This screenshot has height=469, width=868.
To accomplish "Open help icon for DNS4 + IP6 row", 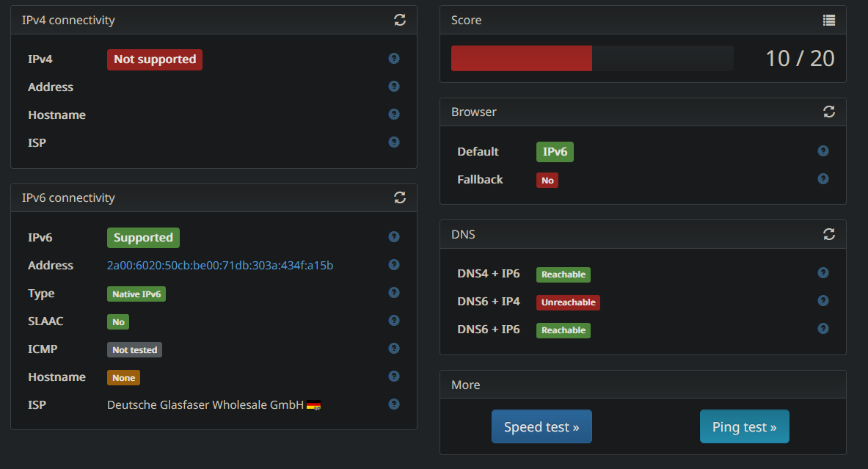I will point(823,273).
